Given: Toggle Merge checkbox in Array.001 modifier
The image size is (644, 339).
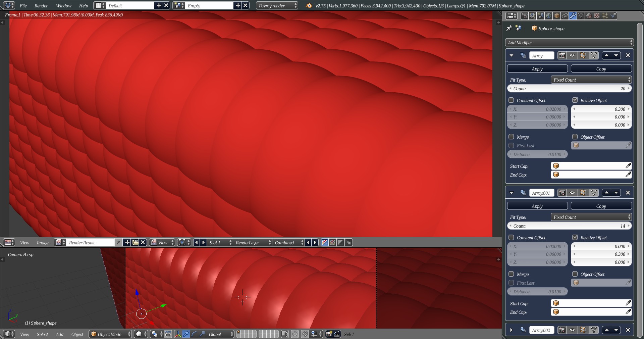Looking at the screenshot, I should (x=511, y=274).
